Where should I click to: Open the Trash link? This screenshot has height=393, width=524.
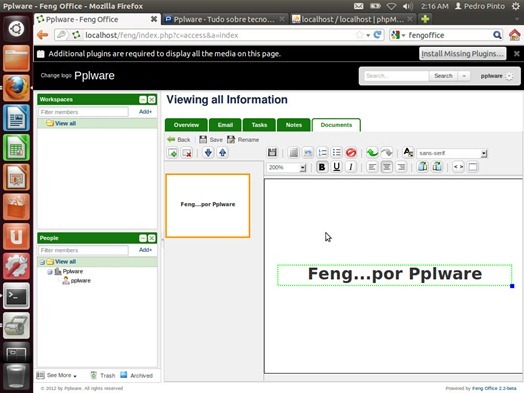[x=103, y=376]
